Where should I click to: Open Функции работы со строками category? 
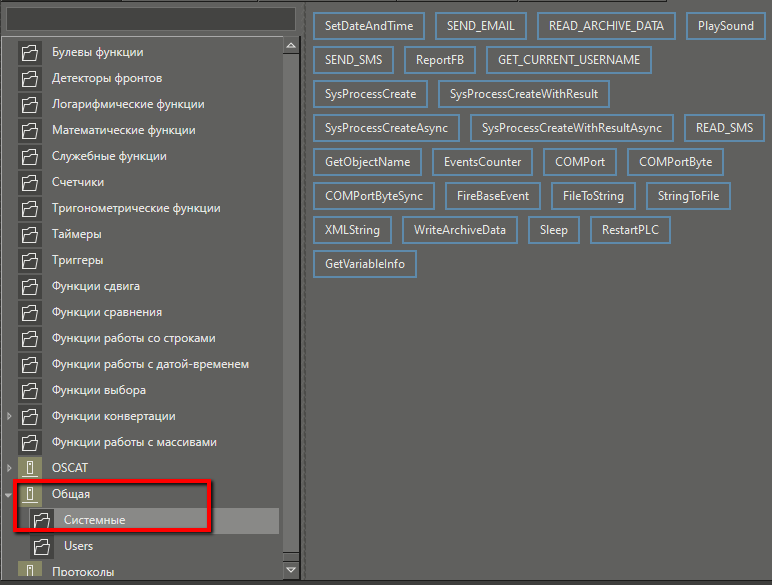click(x=133, y=338)
